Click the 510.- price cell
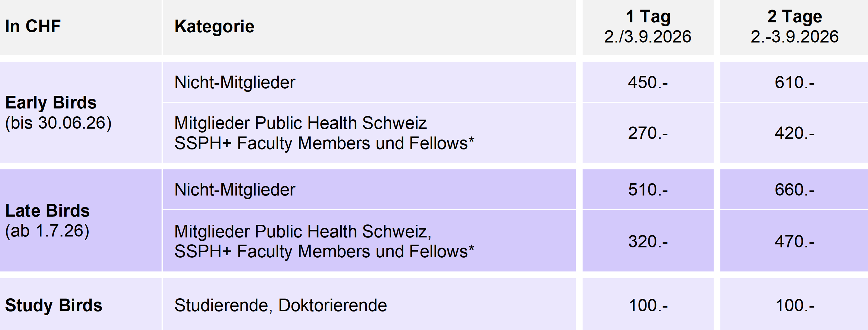This screenshot has height=330, width=868. tap(648, 190)
